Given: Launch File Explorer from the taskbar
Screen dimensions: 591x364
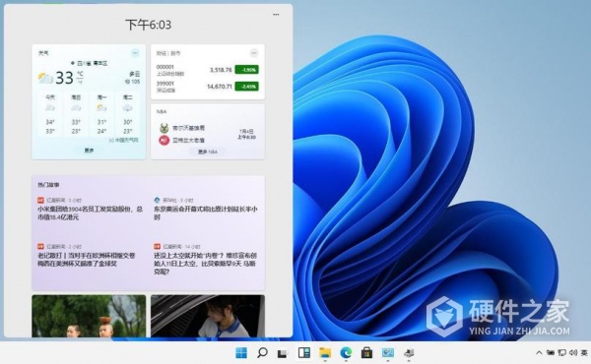Looking at the screenshot, I should pos(325,353).
